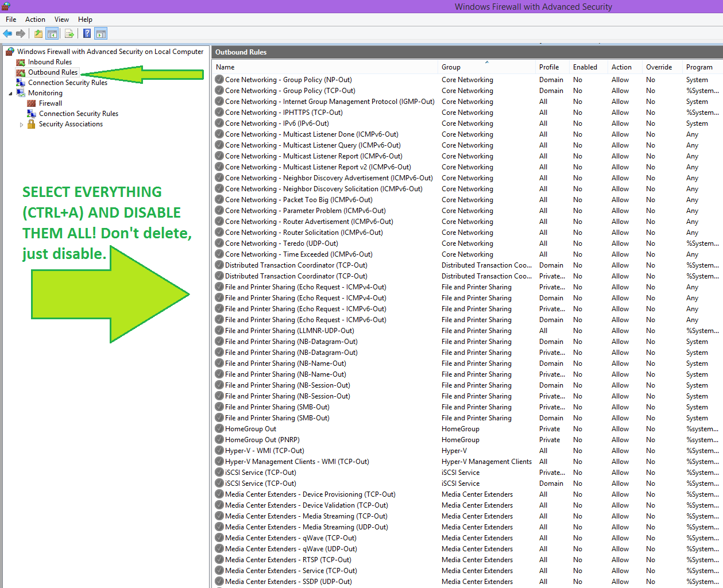Select Hyper-V Management Clients - WMI (TCP-Out) rule
This screenshot has width=723, height=588.
[x=297, y=462]
